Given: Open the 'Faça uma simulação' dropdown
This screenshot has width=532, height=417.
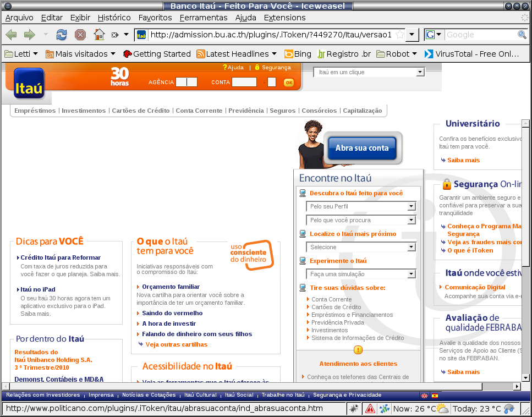Looking at the screenshot, I should tap(361, 274).
